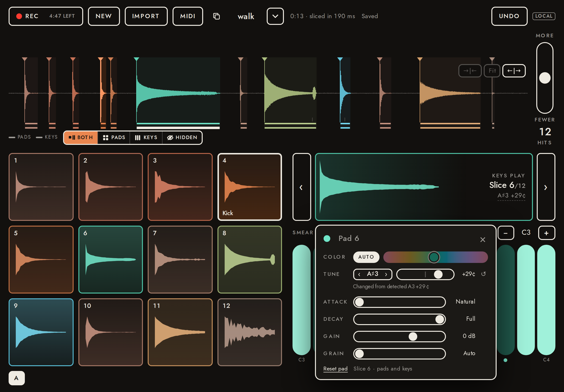Open the walk sample dropdown
564x392 pixels.
pos(275,16)
